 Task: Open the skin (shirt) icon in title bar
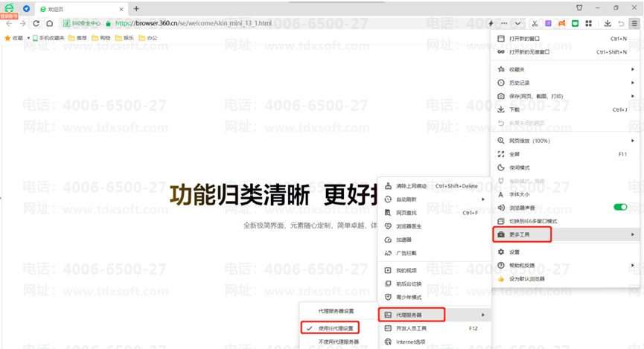[580, 7]
